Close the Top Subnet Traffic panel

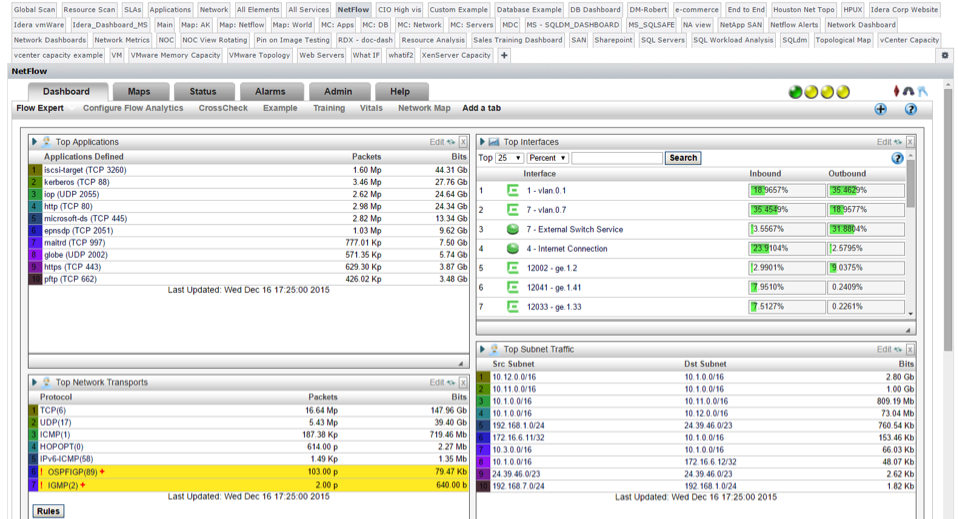click(x=910, y=350)
